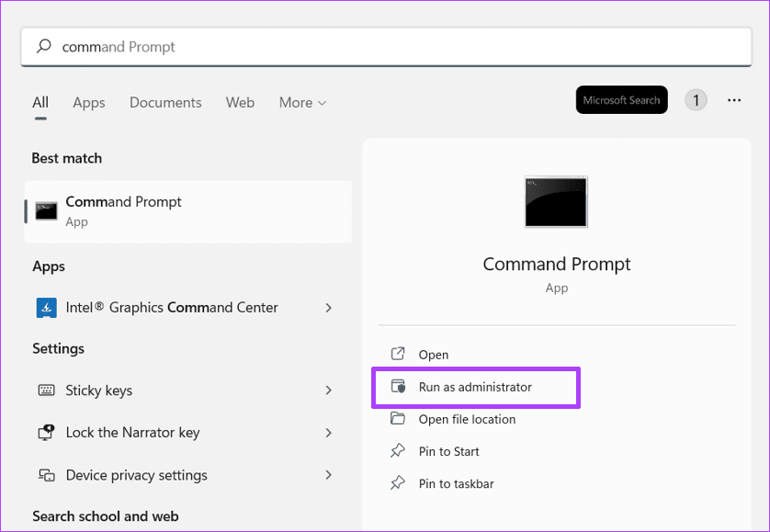This screenshot has height=532, width=770.
Task: Click the Pin to taskbar pin icon
Action: pos(397,483)
